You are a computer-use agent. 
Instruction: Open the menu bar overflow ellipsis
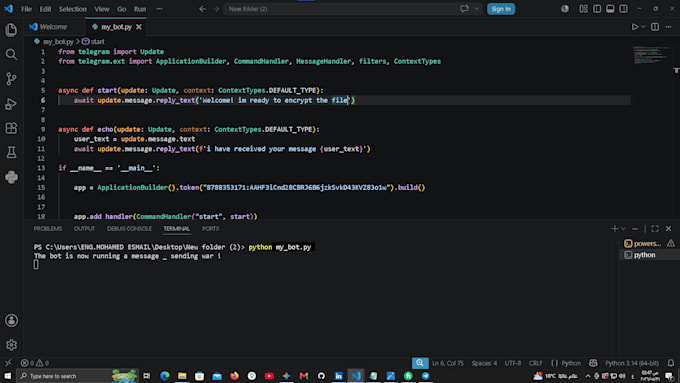(x=159, y=9)
